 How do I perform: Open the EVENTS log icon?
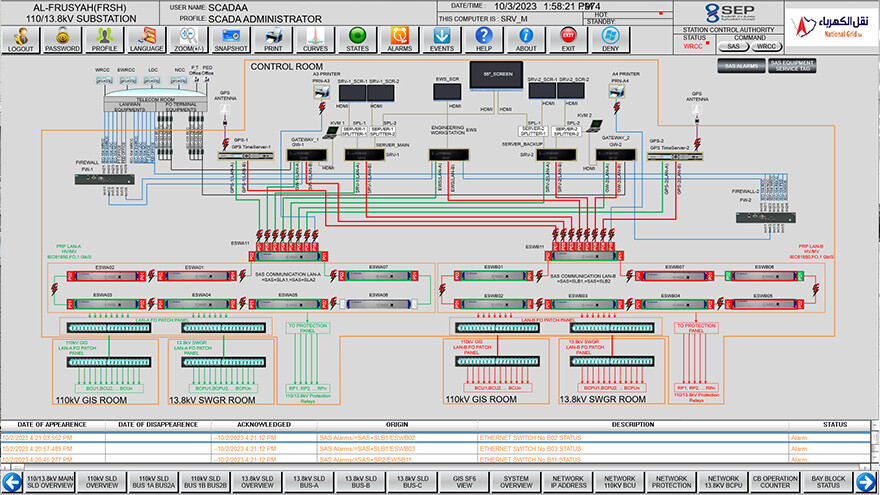(x=441, y=40)
